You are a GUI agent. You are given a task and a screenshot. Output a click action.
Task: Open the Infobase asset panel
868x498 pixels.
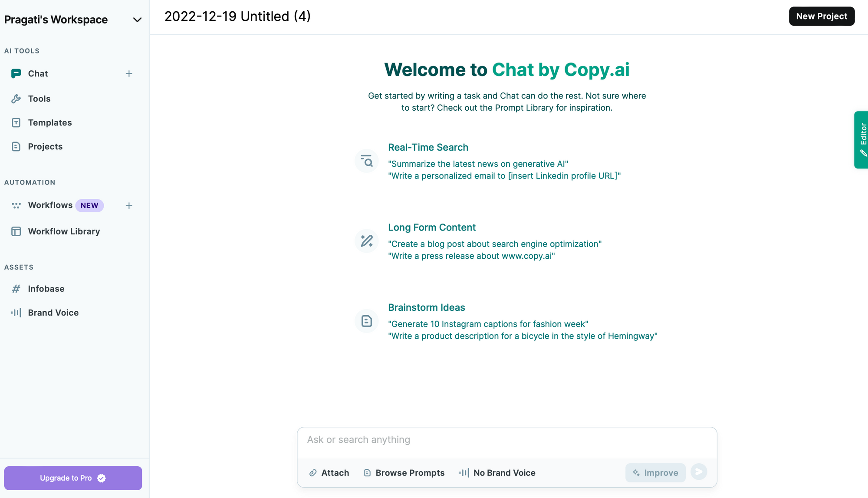[47, 288]
